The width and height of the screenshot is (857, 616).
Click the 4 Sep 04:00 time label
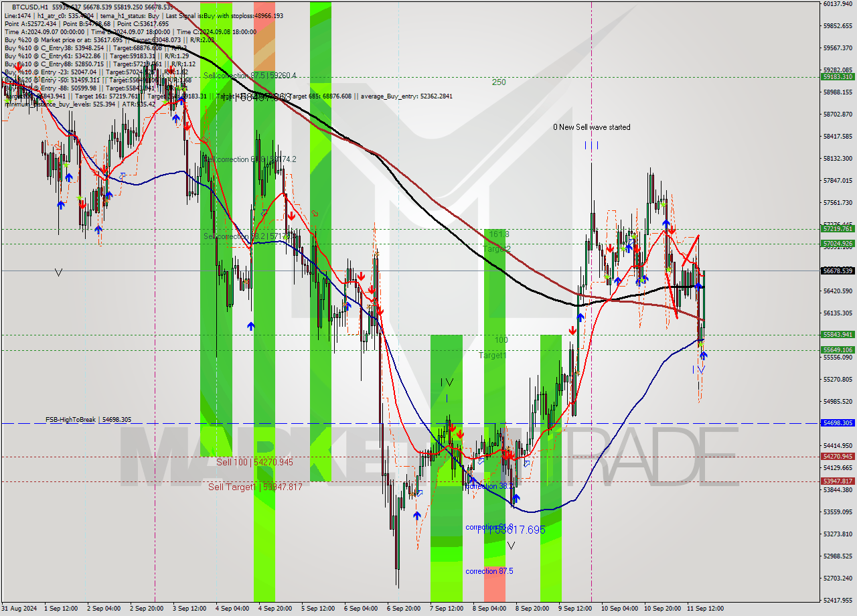[x=234, y=609]
